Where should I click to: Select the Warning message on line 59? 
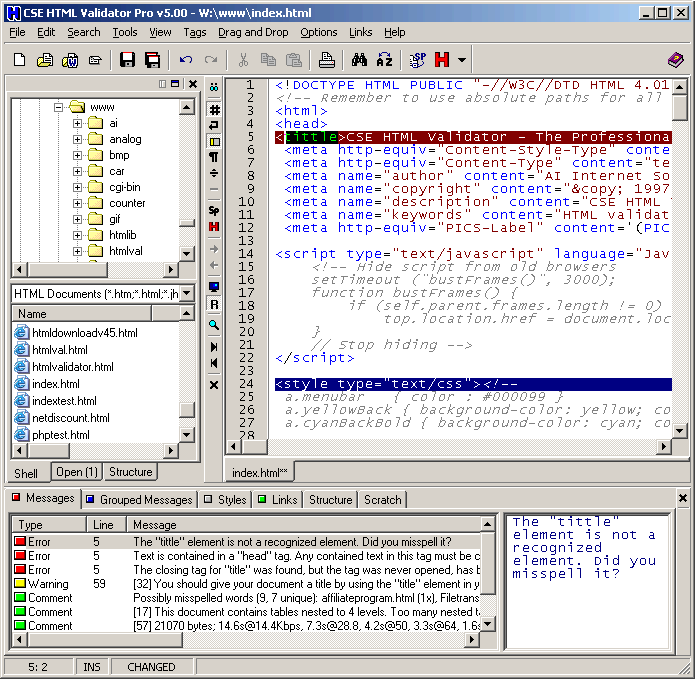click(246, 584)
